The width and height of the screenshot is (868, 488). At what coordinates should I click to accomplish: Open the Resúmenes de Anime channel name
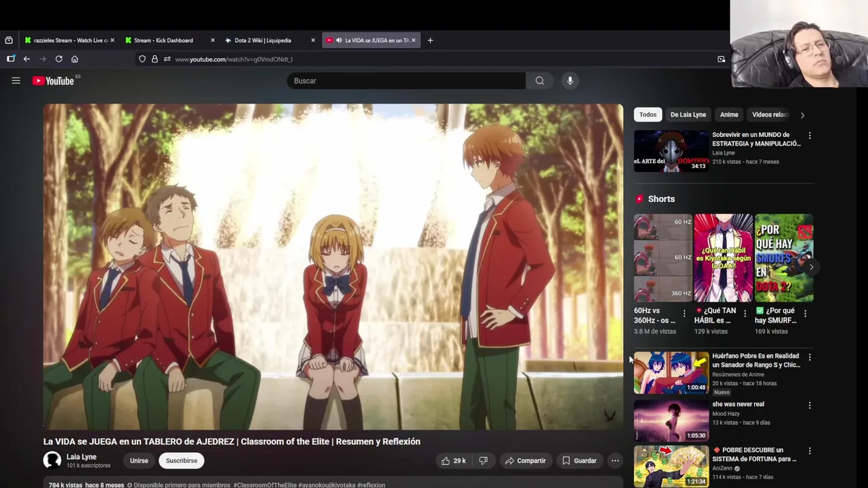(x=738, y=374)
